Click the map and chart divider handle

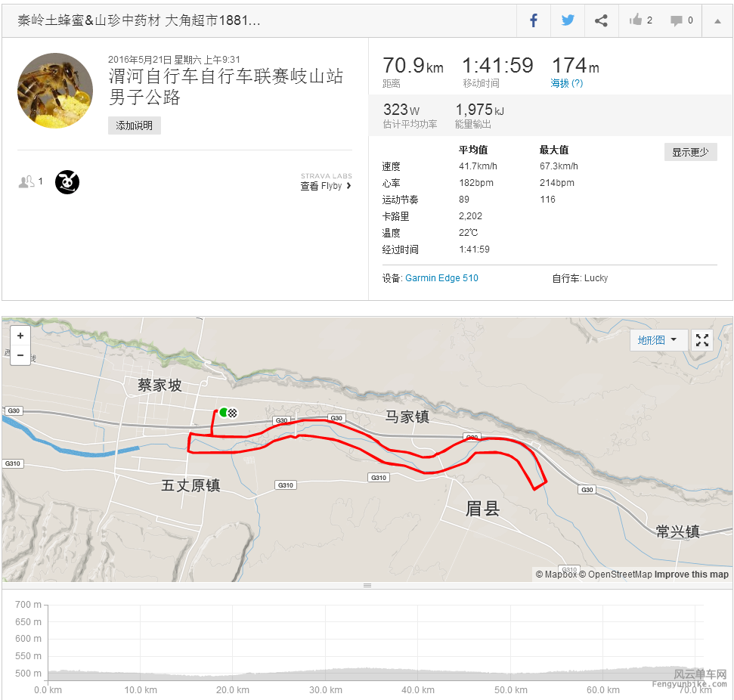[367, 585]
